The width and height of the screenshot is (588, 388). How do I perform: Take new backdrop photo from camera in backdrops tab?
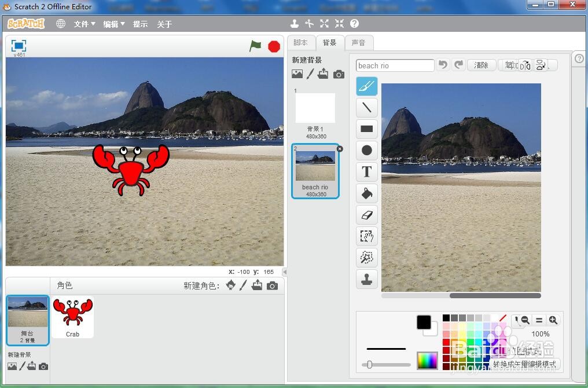[x=339, y=74]
